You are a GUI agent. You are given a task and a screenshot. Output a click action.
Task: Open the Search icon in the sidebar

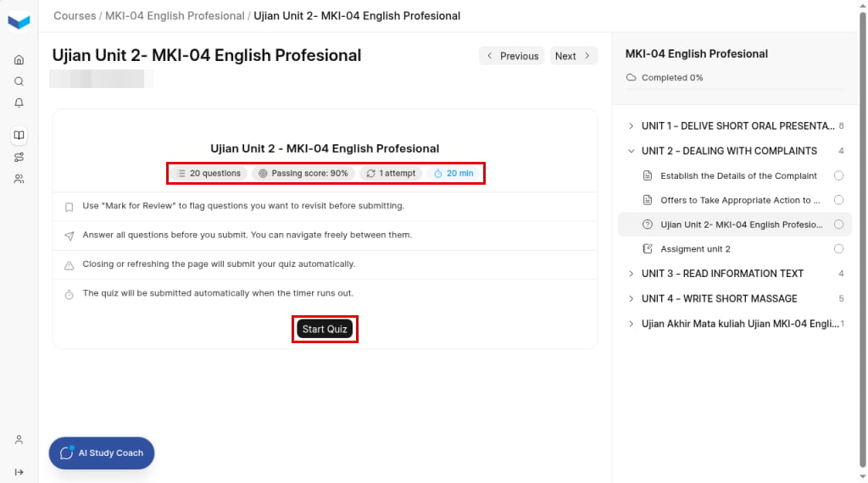pos(19,81)
